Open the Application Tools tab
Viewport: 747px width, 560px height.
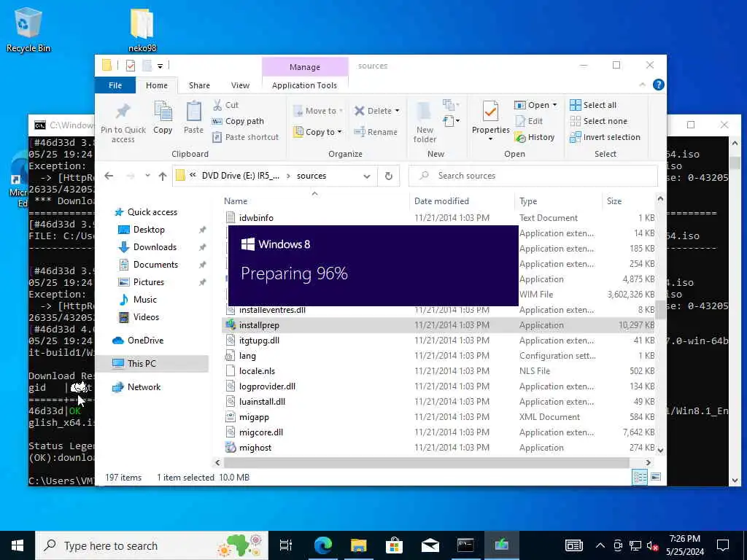click(304, 85)
